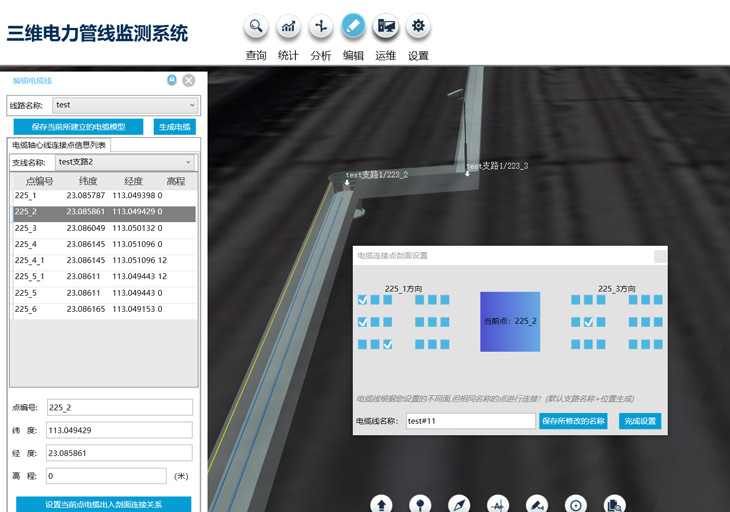Open the 查询 search tool
The width and height of the screenshot is (730, 512).
point(256,27)
